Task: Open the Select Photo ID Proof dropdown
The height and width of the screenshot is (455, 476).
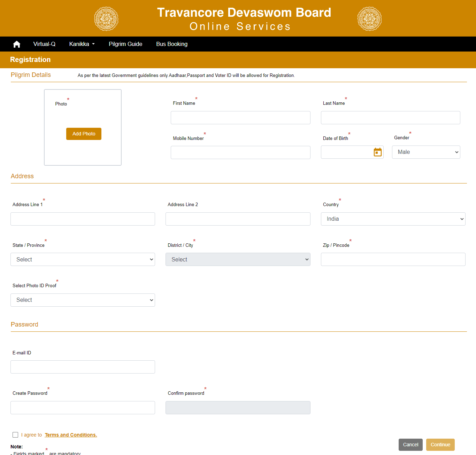Action: 83,300
